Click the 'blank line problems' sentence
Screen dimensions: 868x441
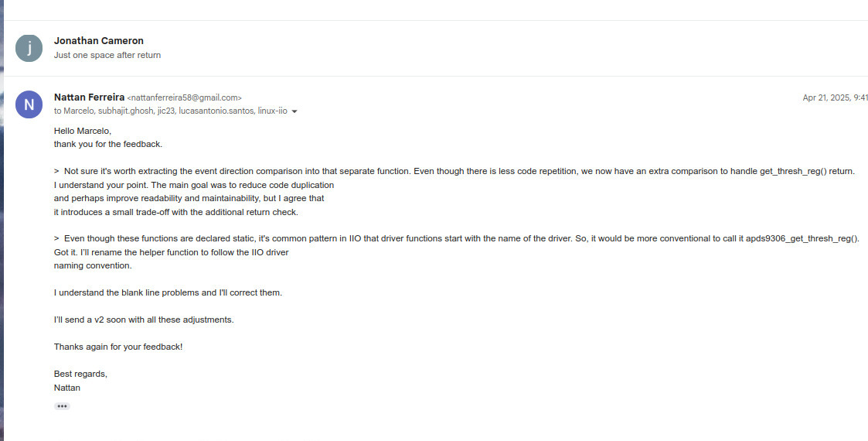pos(168,292)
